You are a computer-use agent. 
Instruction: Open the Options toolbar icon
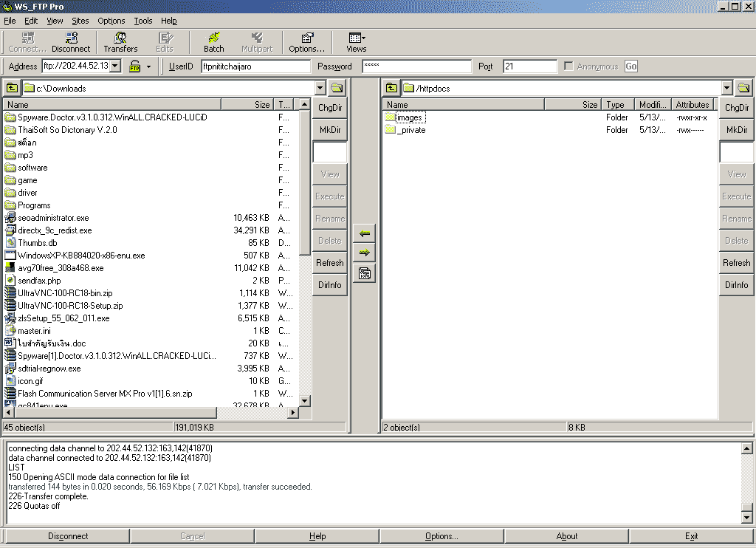306,42
